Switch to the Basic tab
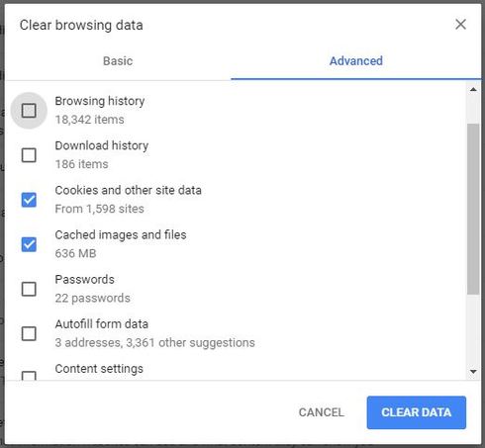The height and width of the screenshot is (448, 485). (118, 61)
